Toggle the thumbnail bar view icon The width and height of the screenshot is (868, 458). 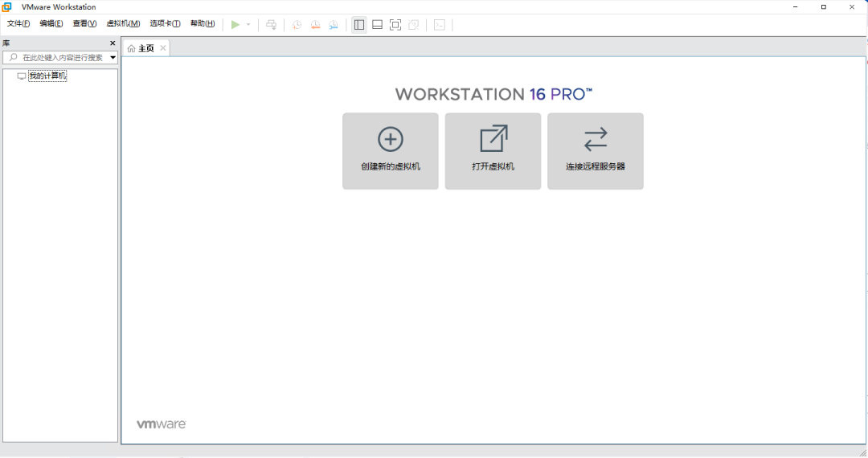[x=377, y=24]
